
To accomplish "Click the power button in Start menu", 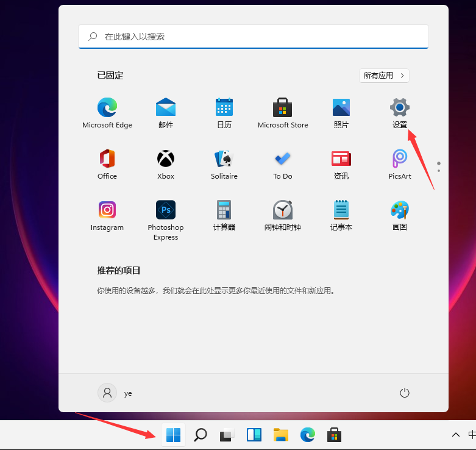I will 405,393.
